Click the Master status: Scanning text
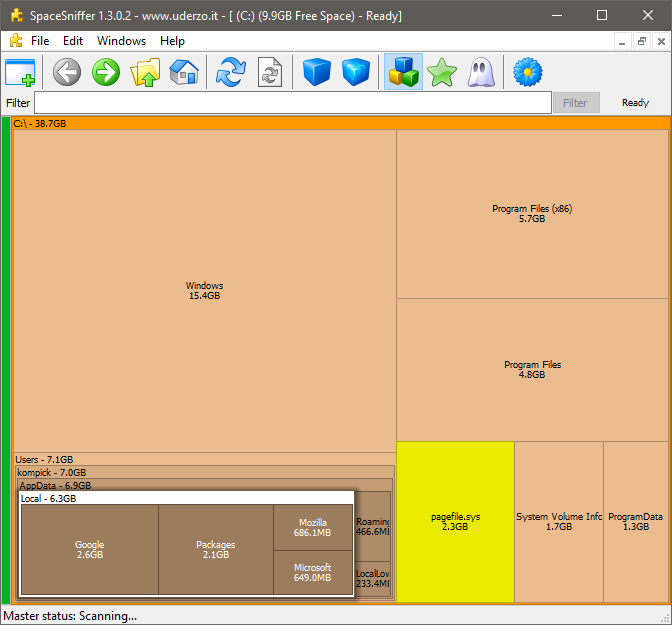Image resolution: width=672 pixels, height=625 pixels. [70, 616]
